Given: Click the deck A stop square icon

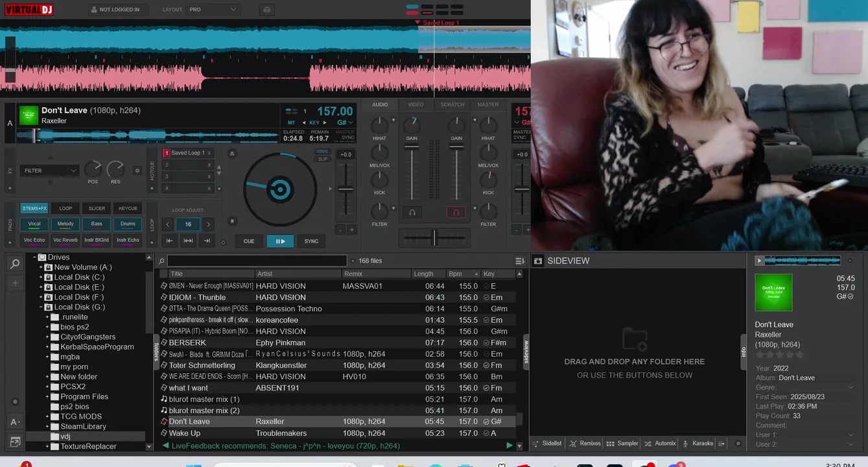Looking at the screenshot, I should (233, 221).
